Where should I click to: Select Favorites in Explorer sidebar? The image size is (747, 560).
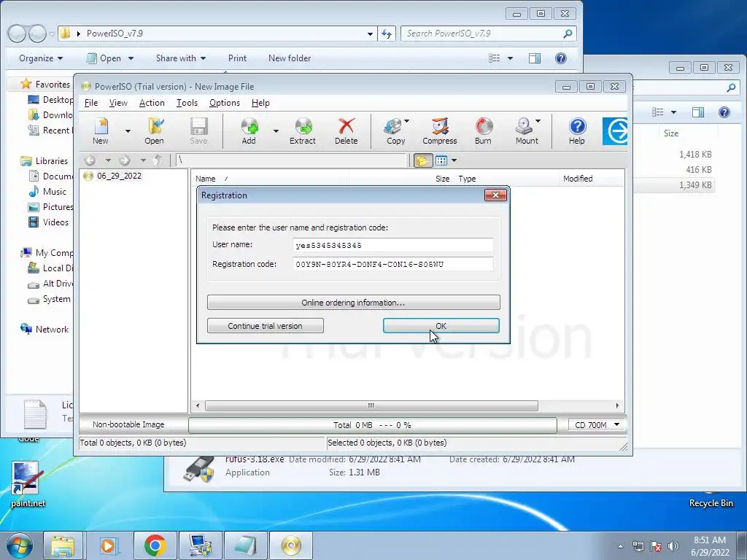pyautogui.click(x=53, y=85)
